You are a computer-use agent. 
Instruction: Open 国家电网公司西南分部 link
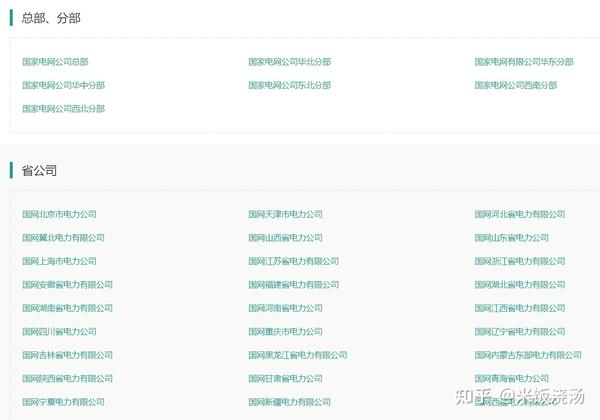pos(516,85)
